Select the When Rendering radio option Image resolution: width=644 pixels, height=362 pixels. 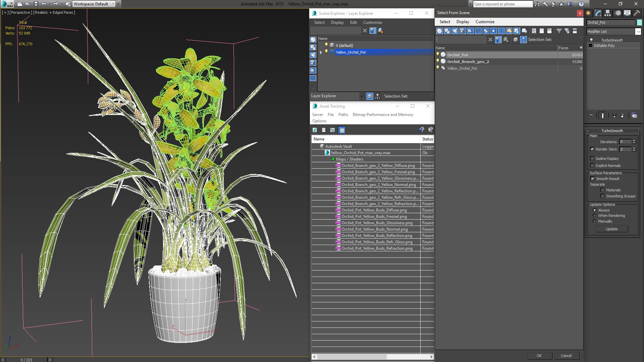(x=594, y=216)
